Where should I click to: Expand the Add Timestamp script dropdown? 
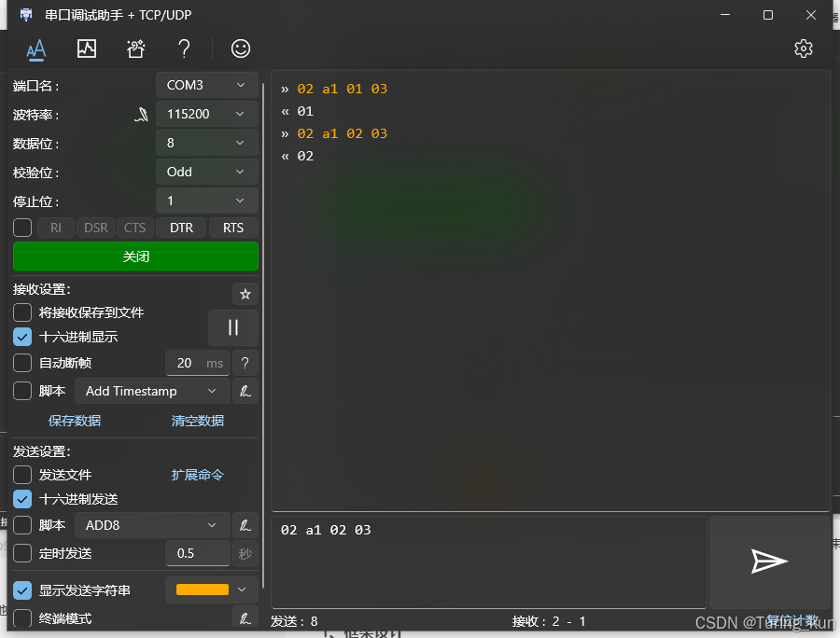coord(153,391)
